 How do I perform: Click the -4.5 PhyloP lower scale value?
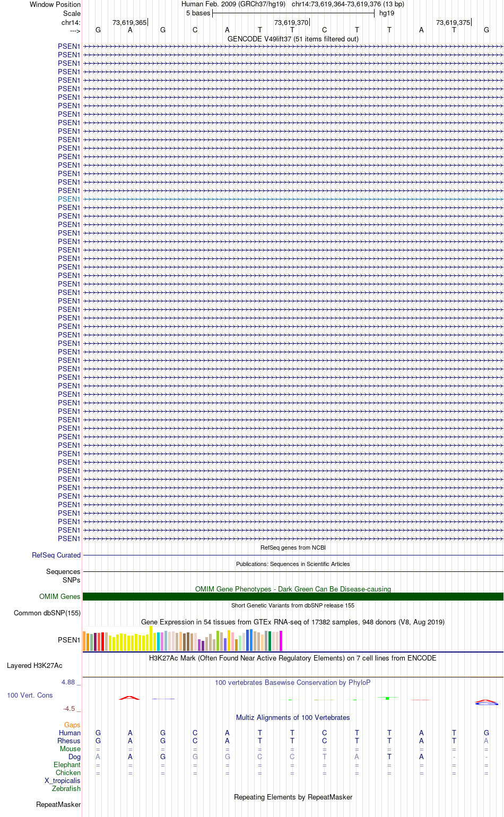[69, 709]
